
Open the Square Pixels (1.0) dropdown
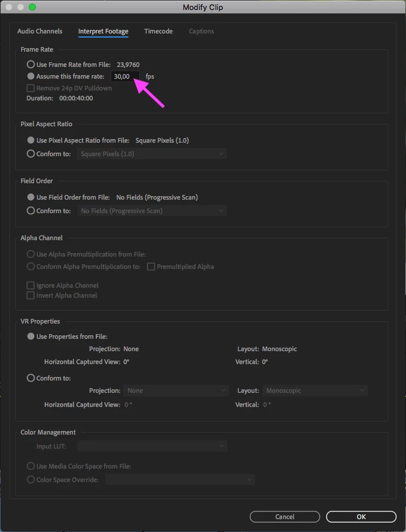tap(152, 154)
